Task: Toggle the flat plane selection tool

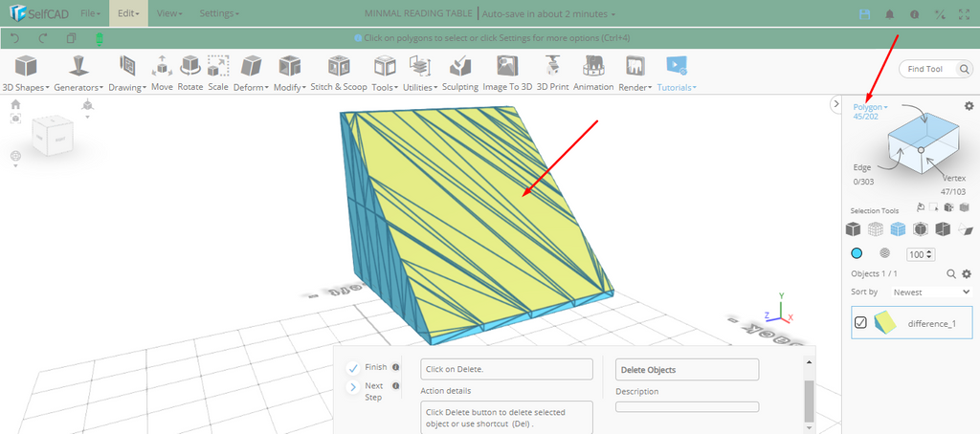Action: [965, 229]
